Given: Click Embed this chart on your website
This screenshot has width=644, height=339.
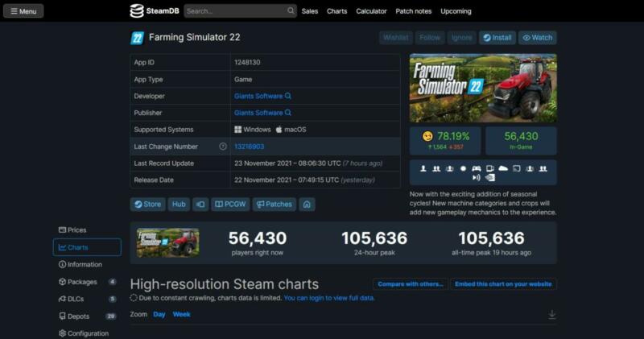Looking at the screenshot, I should tap(503, 284).
